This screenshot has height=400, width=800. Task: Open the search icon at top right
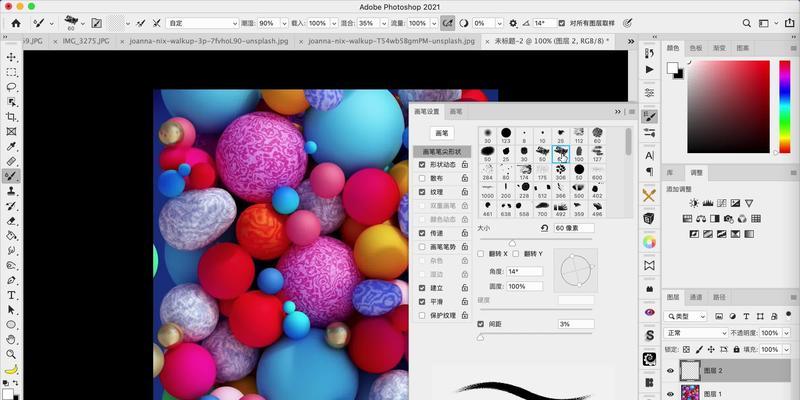(746, 23)
